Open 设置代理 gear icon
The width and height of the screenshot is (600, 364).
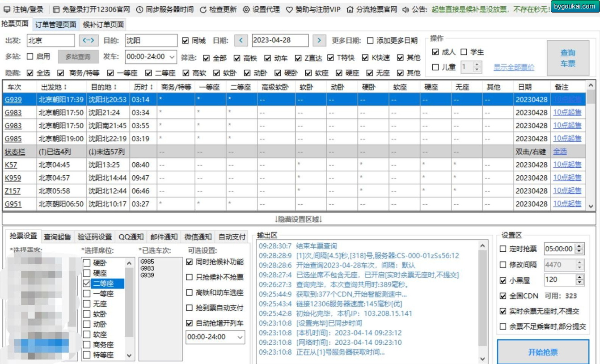coord(246,9)
